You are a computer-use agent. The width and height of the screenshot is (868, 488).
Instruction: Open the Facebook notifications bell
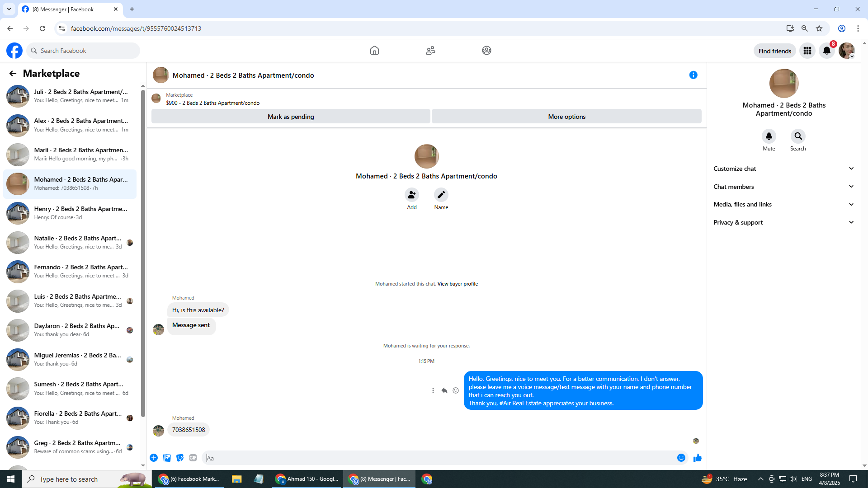click(826, 51)
